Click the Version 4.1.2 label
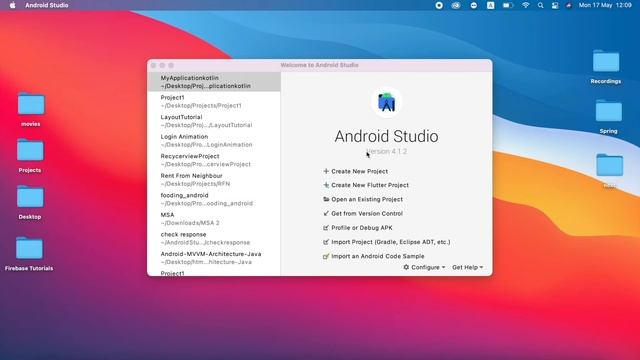Screen dimensions: 640x360 pyautogui.click(x=387, y=151)
